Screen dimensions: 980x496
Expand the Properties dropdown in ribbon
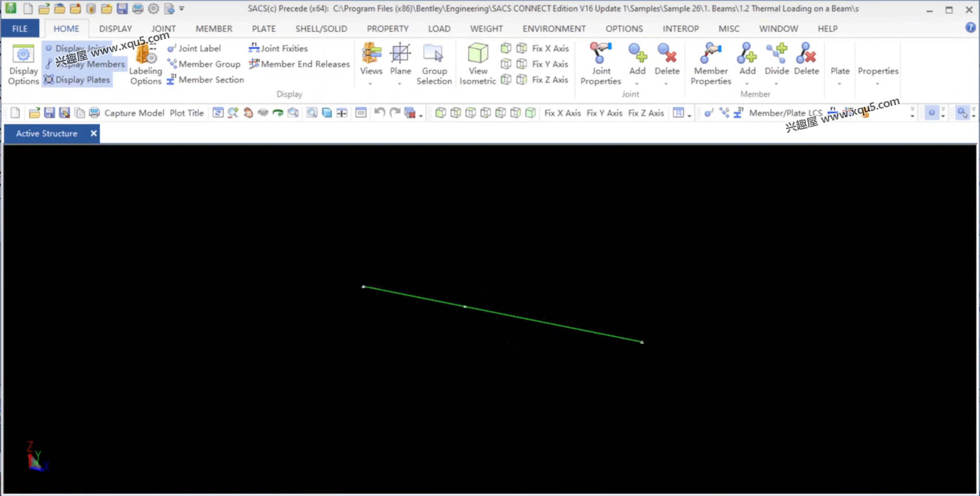coord(878,83)
